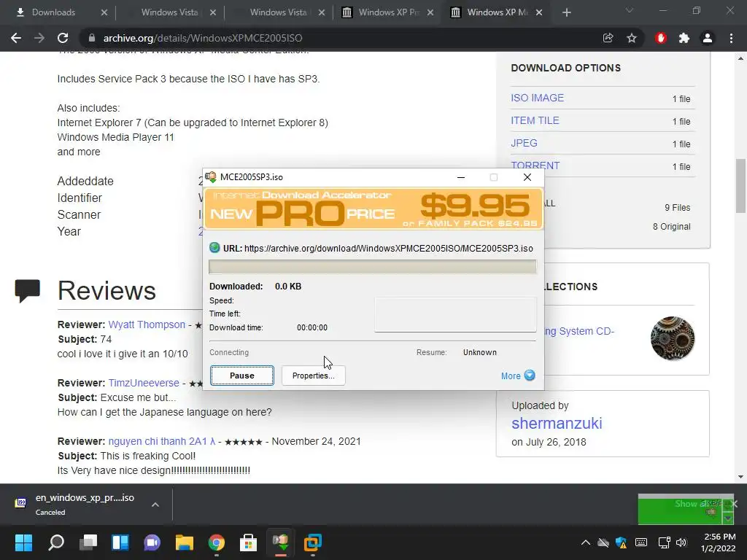747x560 pixels.
Task: Reload the archive.org page
Action: [x=63, y=38]
